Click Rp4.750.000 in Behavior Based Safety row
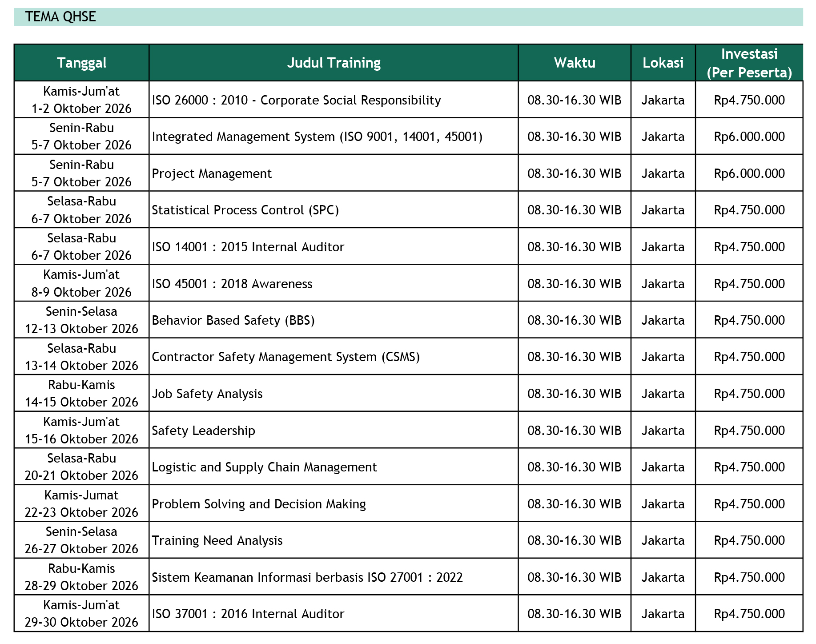 749,320
